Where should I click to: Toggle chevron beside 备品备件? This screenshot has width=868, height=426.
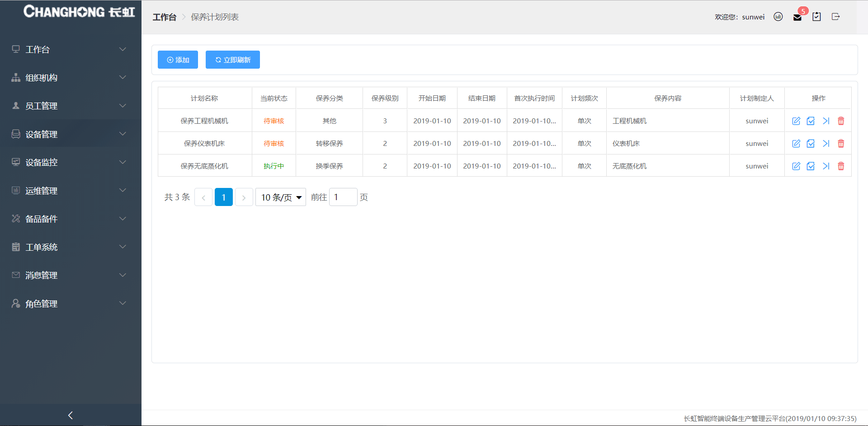click(123, 219)
